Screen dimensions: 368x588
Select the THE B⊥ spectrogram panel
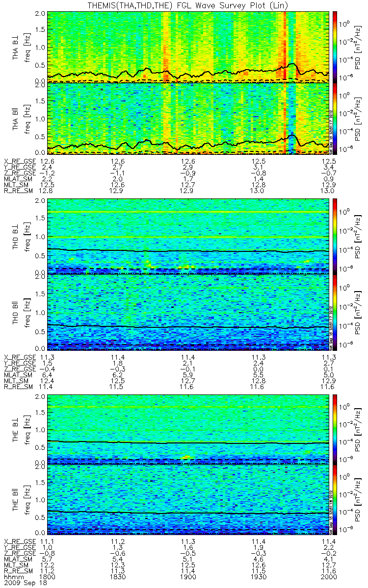coord(188,429)
